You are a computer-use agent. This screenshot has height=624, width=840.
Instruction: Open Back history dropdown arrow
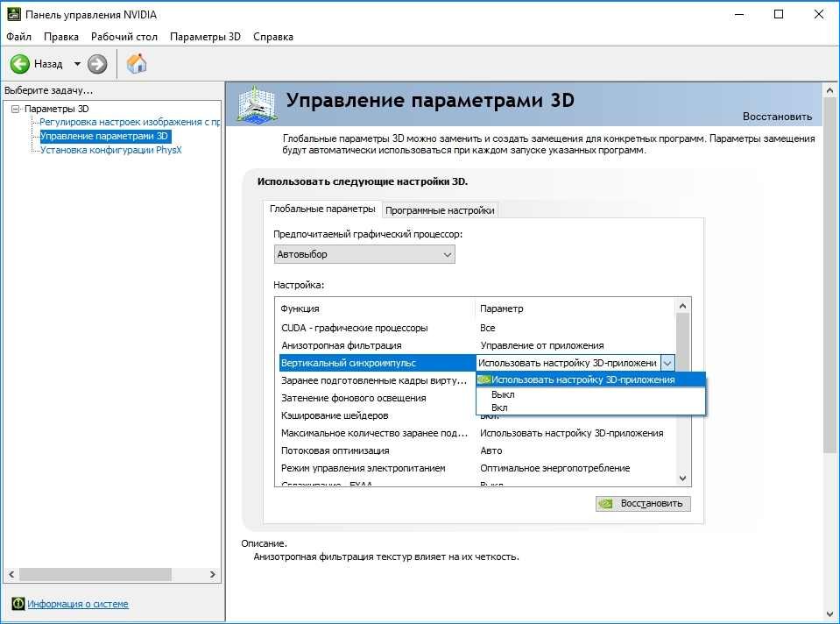click(x=77, y=64)
